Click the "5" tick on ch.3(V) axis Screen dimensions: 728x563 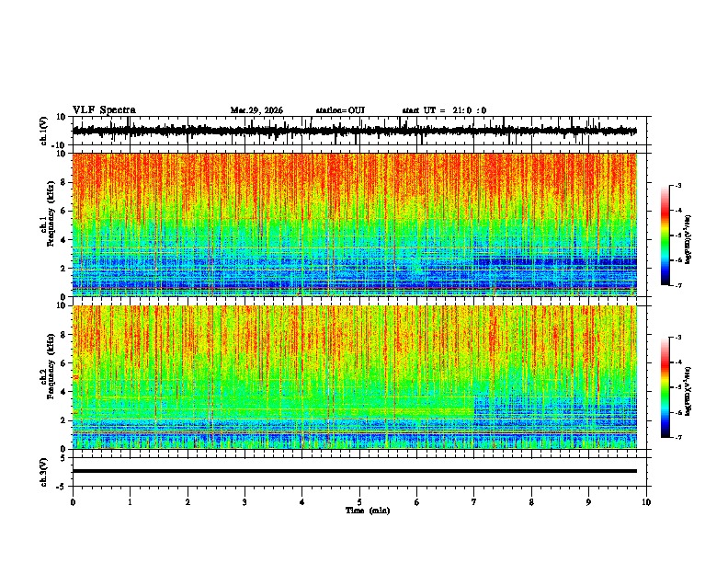(64, 458)
